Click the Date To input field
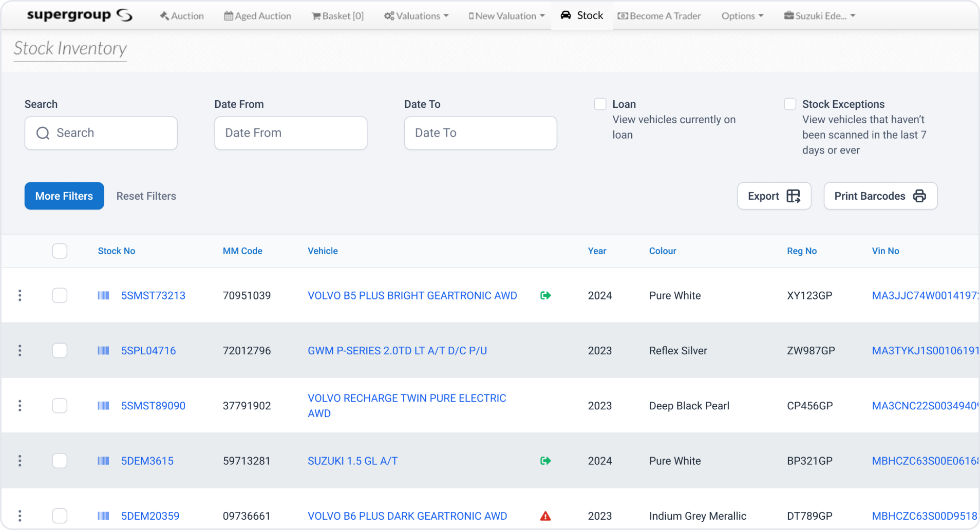 pos(481,133)
